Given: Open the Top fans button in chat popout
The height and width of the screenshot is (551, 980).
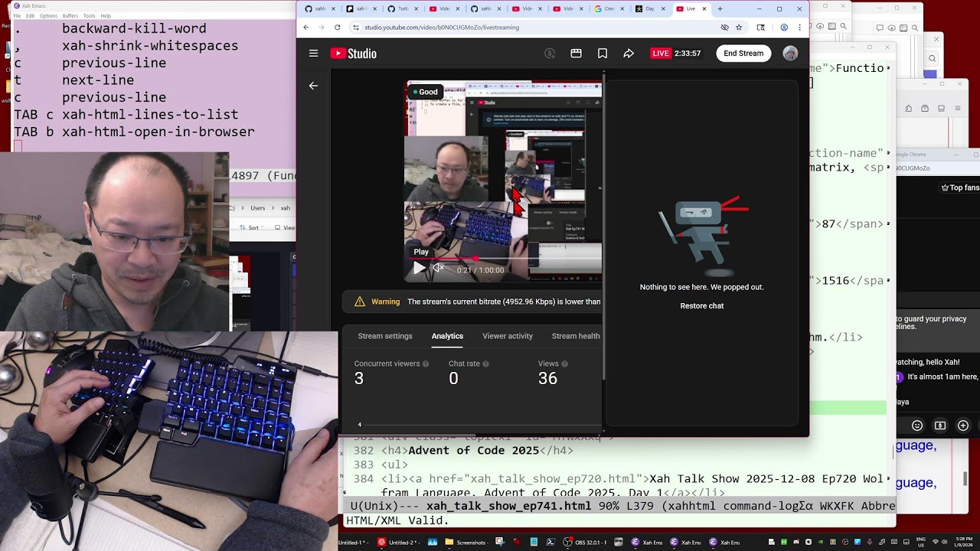Looking at the screenshot, I should click(959, 187).
